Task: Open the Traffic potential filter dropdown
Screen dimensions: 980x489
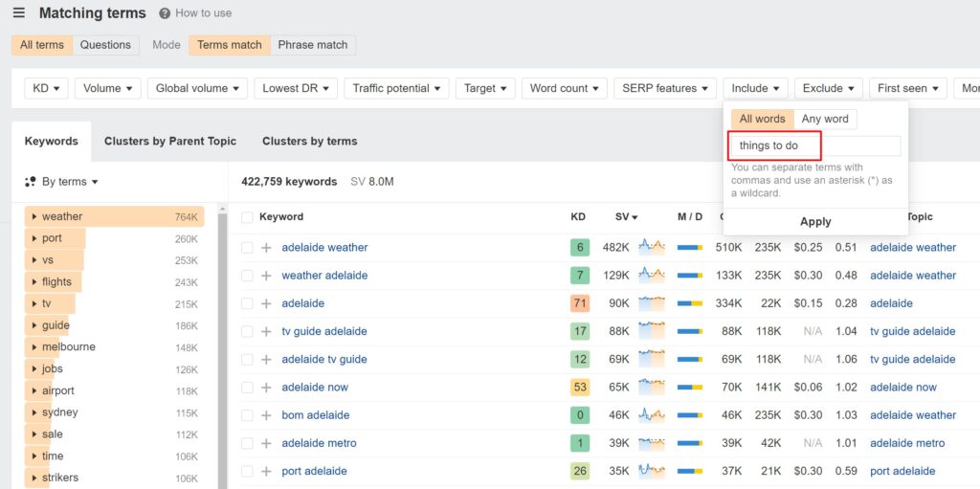Action: (396, 88)
